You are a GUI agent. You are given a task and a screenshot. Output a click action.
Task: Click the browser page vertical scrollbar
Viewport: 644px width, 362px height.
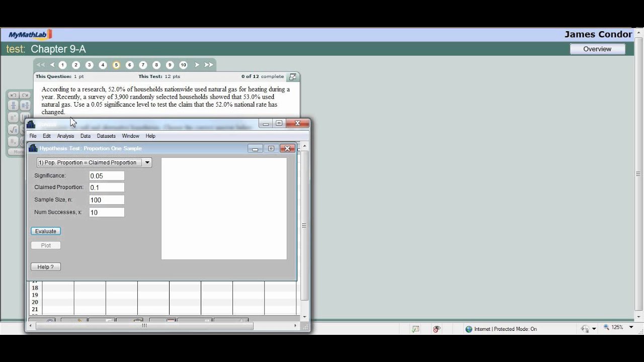tap(639, 173)
